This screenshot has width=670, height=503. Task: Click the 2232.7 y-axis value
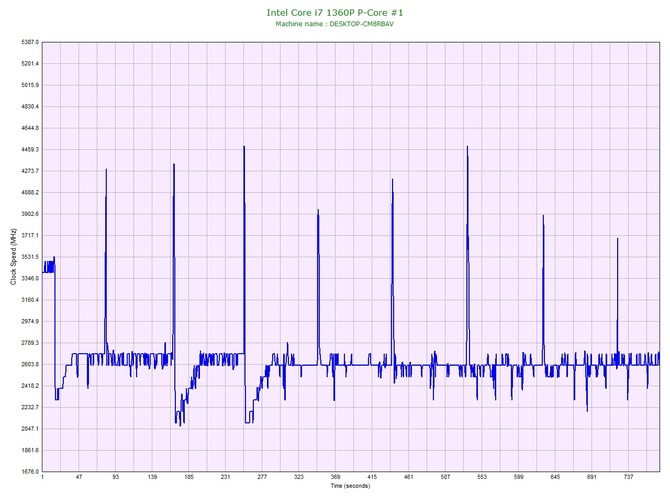pos(30,407)
